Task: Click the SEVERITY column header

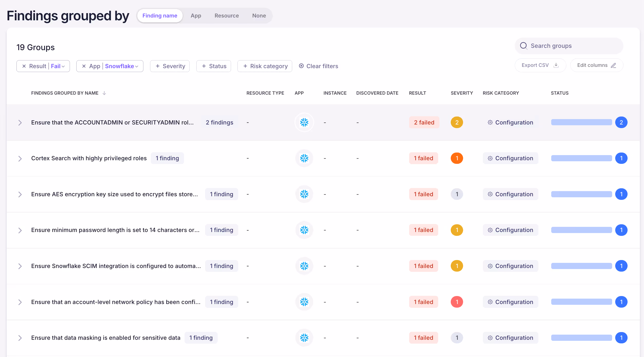Action: [462, 93]
